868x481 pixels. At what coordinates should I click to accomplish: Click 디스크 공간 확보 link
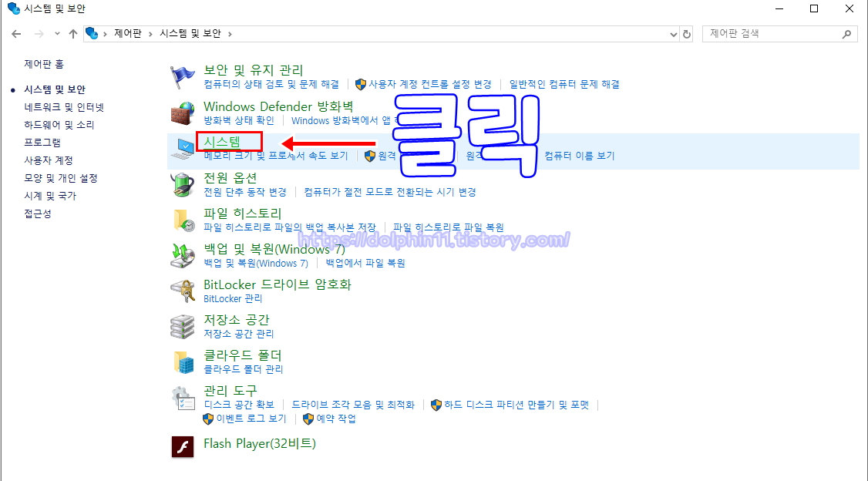[x=239, y=405]
